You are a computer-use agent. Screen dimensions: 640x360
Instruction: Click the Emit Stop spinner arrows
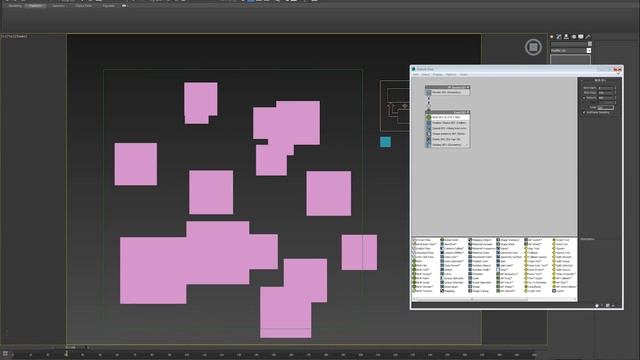615,93
